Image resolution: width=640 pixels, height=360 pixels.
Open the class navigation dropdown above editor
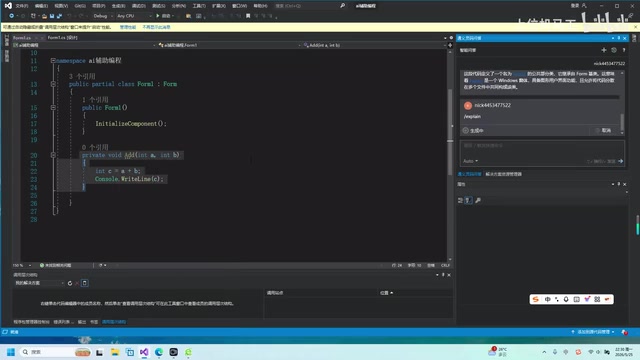tap(228, 45)
